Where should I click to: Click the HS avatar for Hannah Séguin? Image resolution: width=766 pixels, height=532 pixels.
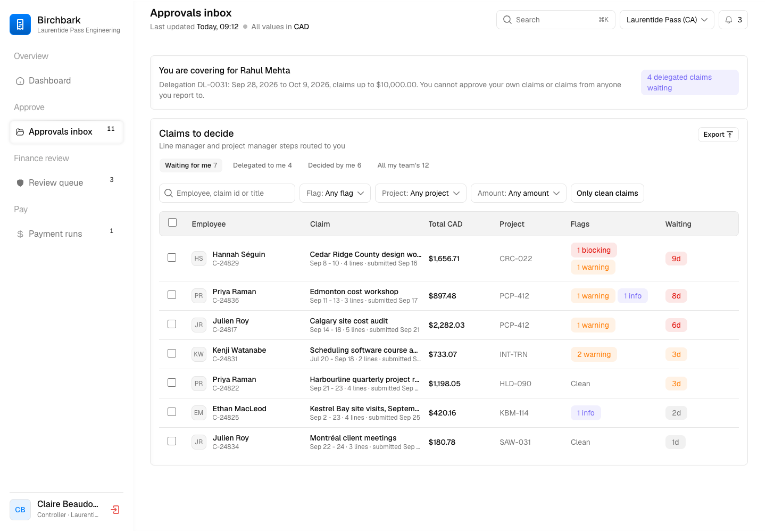pos(198,259)
